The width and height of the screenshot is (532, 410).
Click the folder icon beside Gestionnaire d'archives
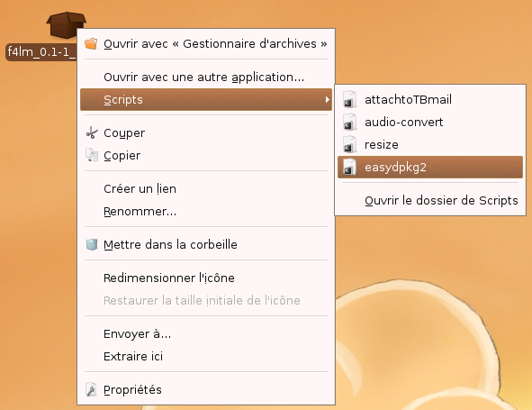point(91,43)
